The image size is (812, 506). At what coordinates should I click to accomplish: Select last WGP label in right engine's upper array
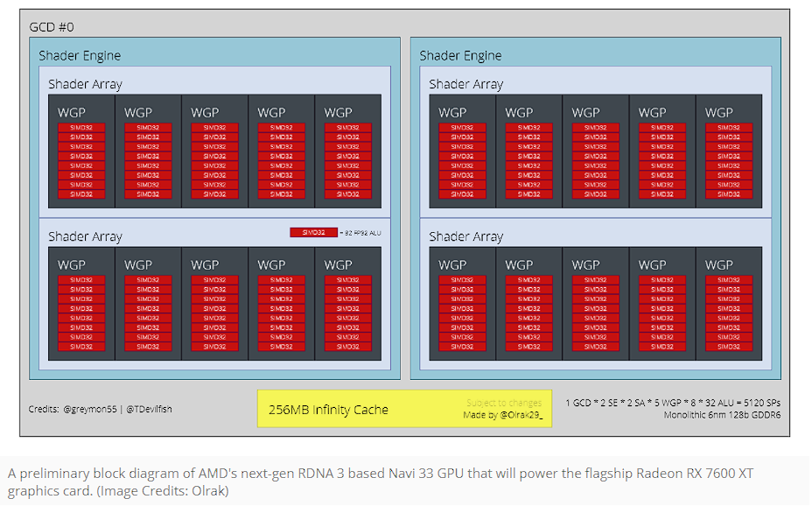point(719,113)
